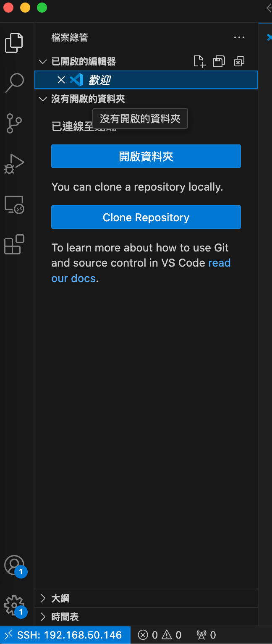Image resolution: width=272 pixels, height=644 pixels.
Task: Close the 歡迎 editor tab entry
Action: (x=61, y=80)
